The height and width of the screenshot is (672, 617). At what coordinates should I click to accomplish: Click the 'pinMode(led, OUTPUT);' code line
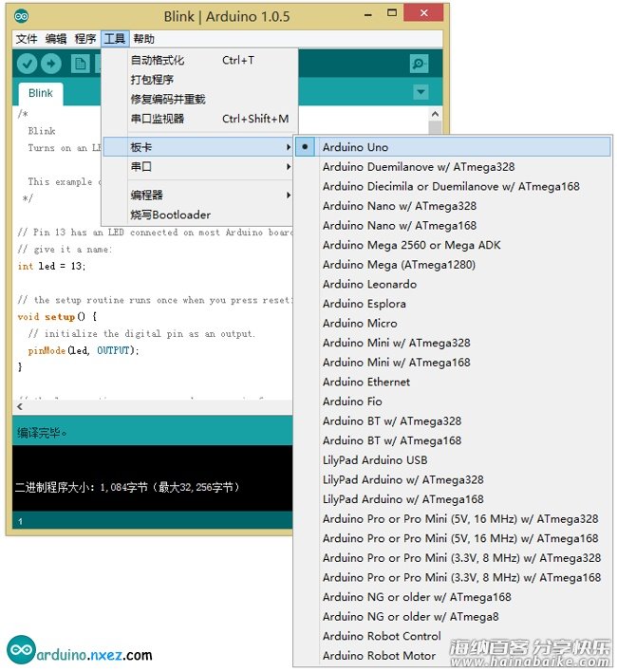[x=84, y=350]
